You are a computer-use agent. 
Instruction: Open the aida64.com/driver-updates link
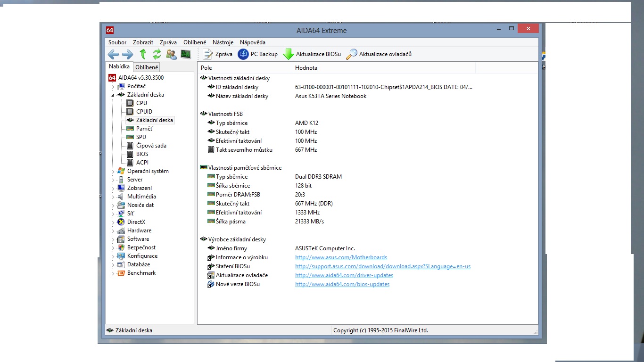(x=344, y=275)
